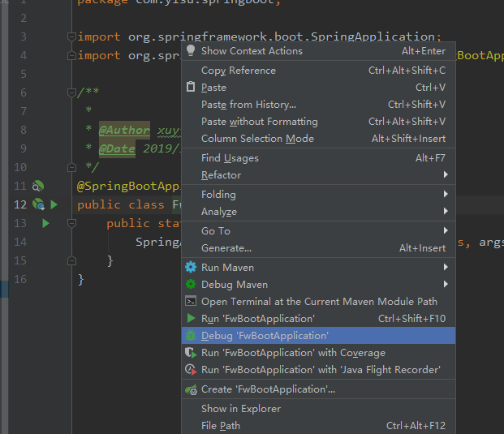Click the coverage shield icon in menu

coord(191,353)
